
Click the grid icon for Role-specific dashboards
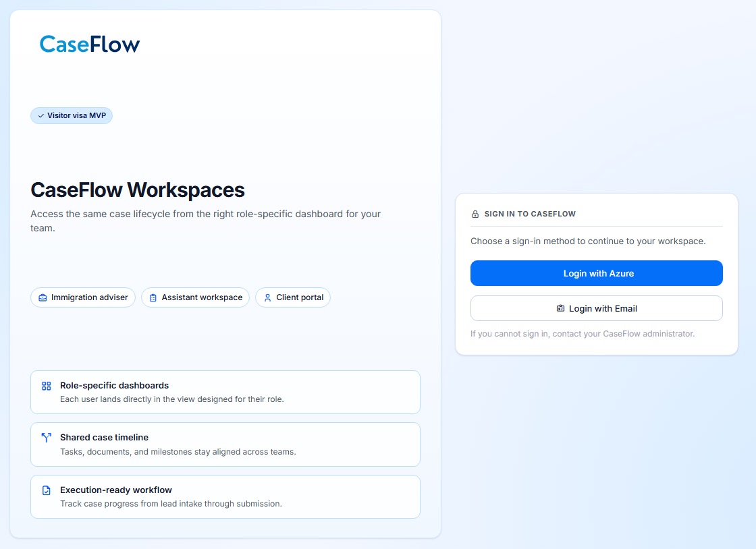47,386
